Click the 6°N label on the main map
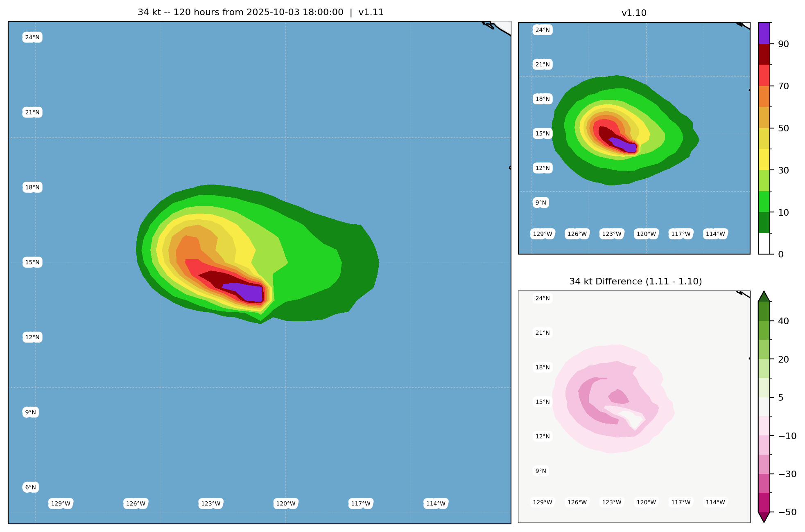 click(x=31, y=487)
